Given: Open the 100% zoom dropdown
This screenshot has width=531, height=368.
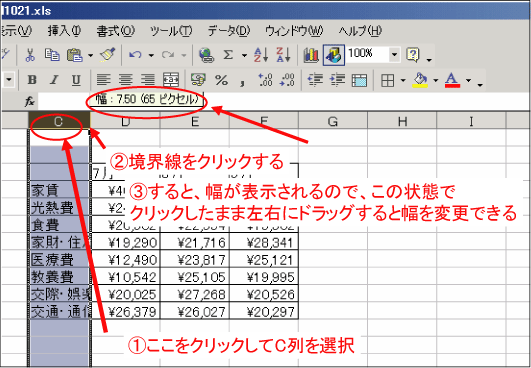Looking at the screenshot, I should (x=394, y=55).
